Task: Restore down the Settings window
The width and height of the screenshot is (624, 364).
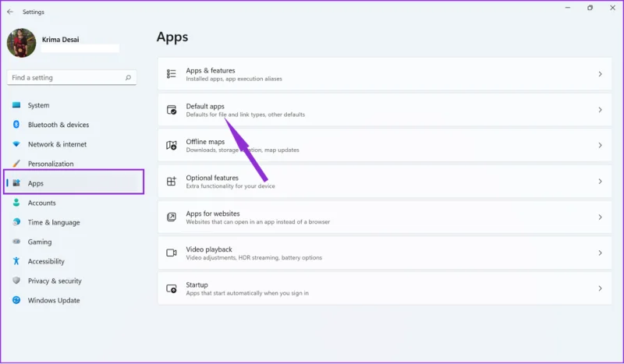Action: point(590,8)
